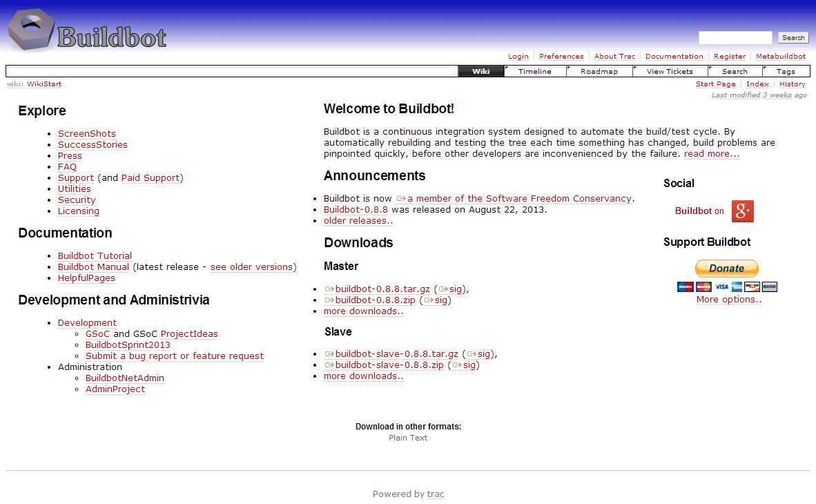Open the page History link
Viewport: 816px width, 504px height.
792,84
